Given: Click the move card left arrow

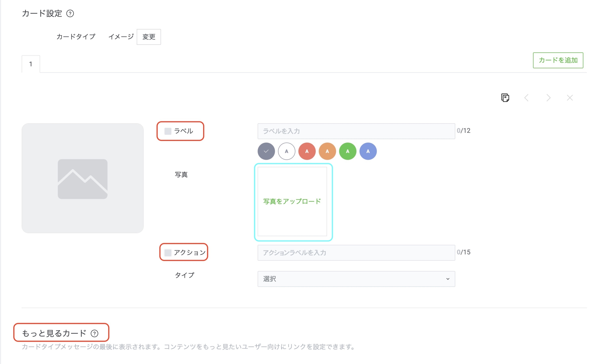Looking at the screenshot, I should 526,98.
